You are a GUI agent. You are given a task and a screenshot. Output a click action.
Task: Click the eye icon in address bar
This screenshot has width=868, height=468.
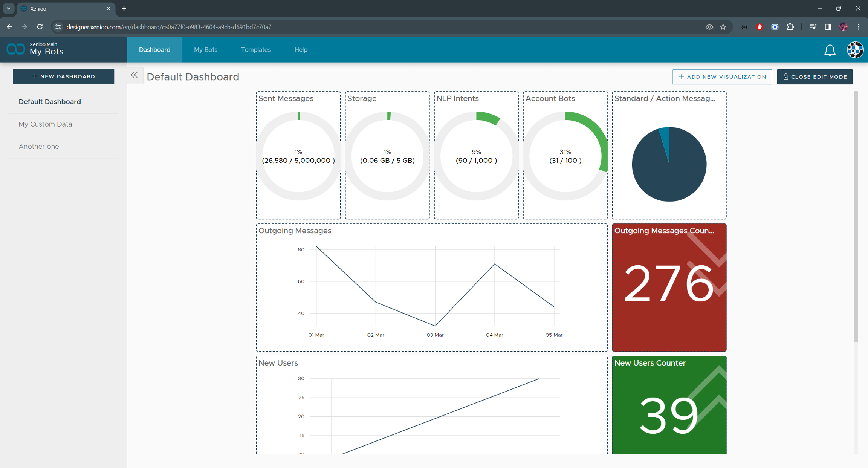pyautogui.click(x=709, y=27)
